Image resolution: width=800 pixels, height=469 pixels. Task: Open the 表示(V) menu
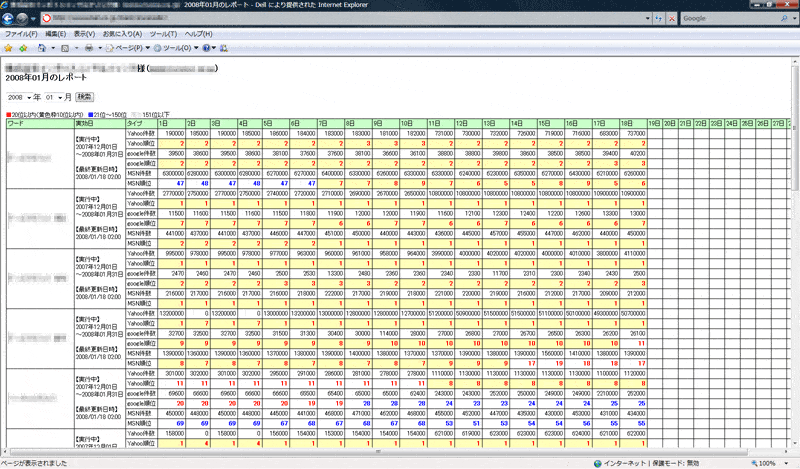(84, 34)
